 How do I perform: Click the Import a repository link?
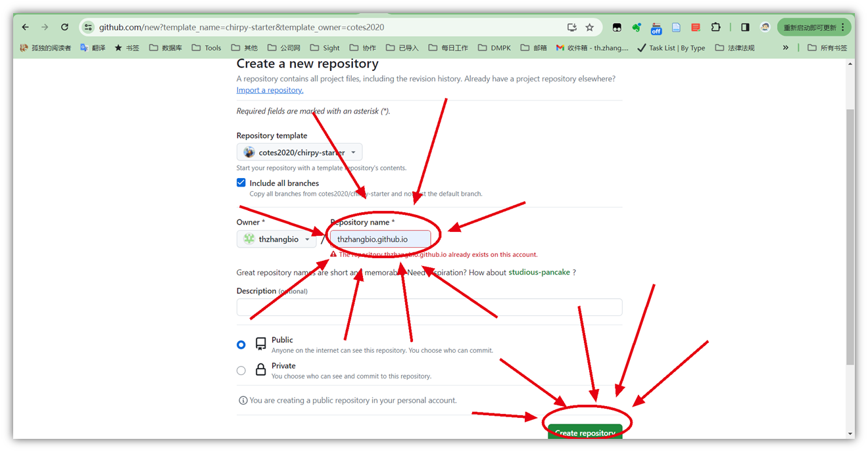[270, 90]
